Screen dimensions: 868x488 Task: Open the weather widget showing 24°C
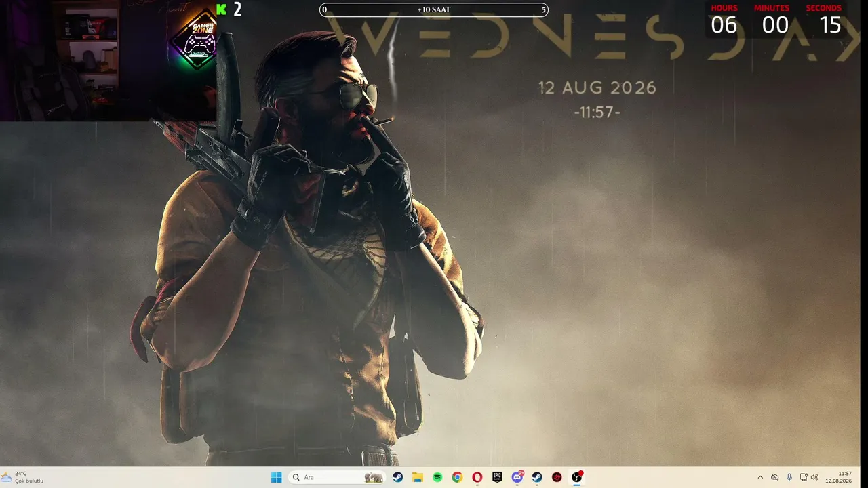pyautogui.click(x=23, y=477)
